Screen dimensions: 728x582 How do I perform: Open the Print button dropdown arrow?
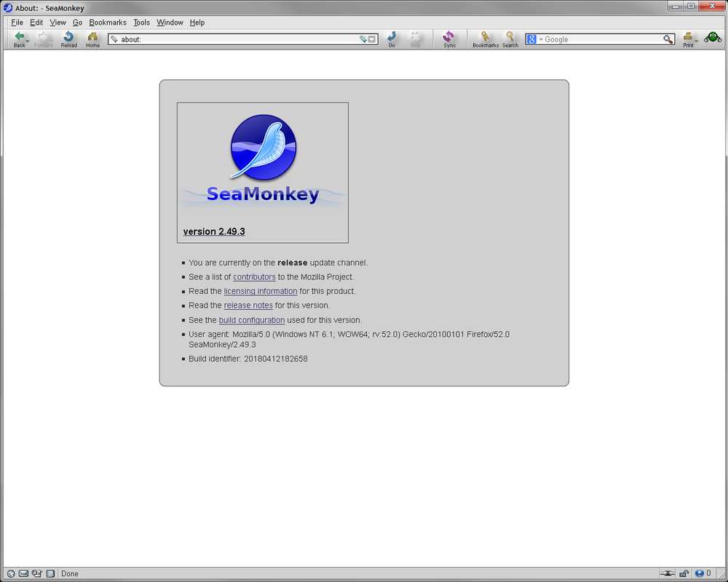tap(697, 41)
